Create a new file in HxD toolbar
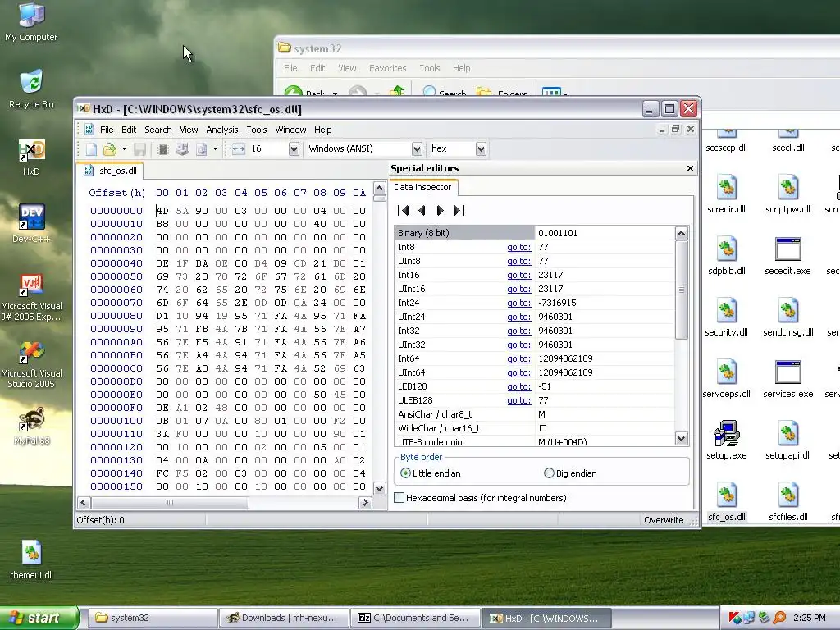This screenshot has width=840, height=630. (92, 149)
